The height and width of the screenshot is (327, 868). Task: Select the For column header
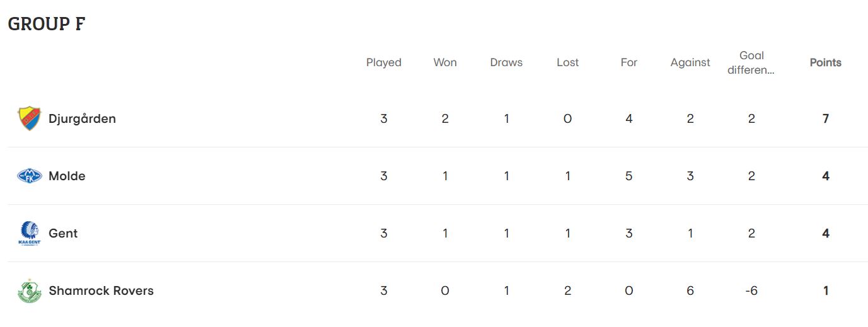tap(629, 62)
